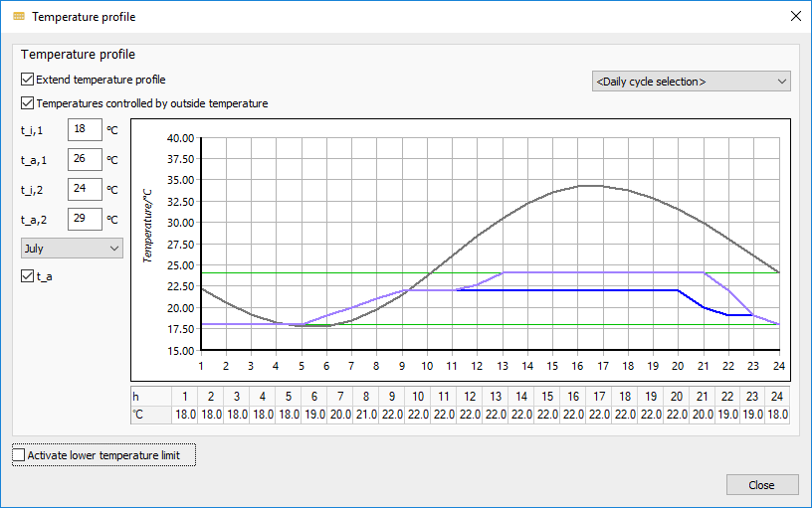The image size is (812, 508).
Task: Expand the July month dropdown
Action: click(72, 249)
